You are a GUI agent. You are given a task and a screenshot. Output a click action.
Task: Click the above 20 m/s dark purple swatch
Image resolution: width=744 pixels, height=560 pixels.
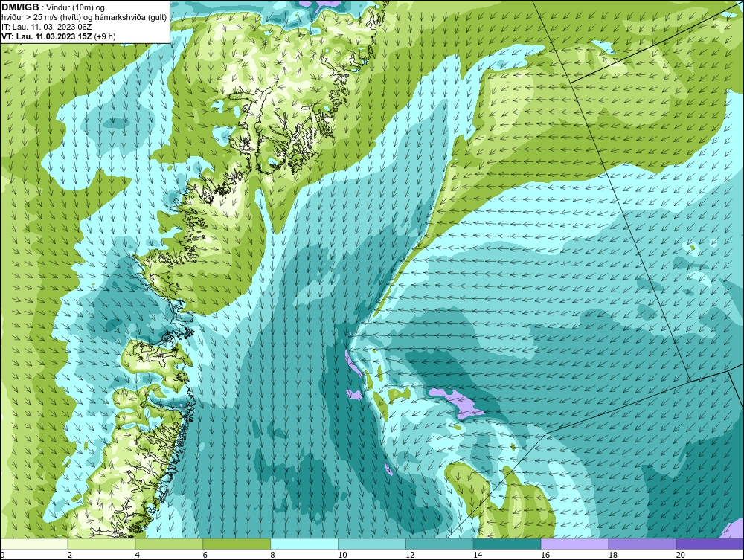710,544
